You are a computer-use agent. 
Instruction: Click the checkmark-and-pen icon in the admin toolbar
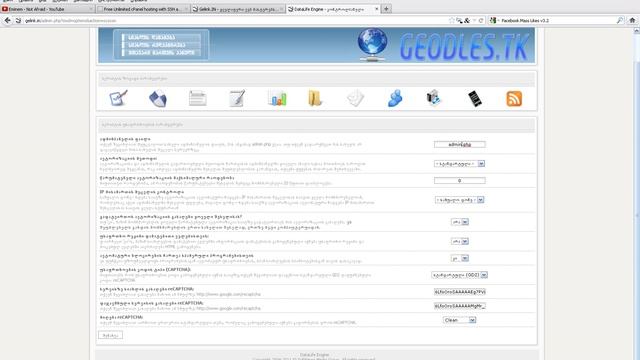point(118,98)
